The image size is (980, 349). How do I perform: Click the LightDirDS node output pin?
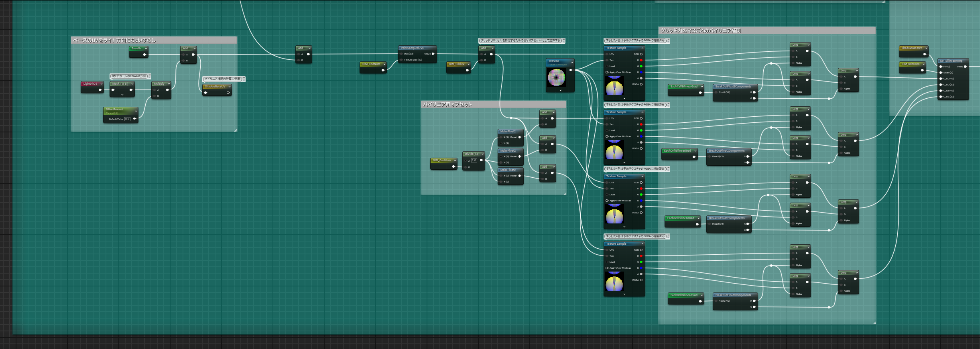tap(100, 90)
